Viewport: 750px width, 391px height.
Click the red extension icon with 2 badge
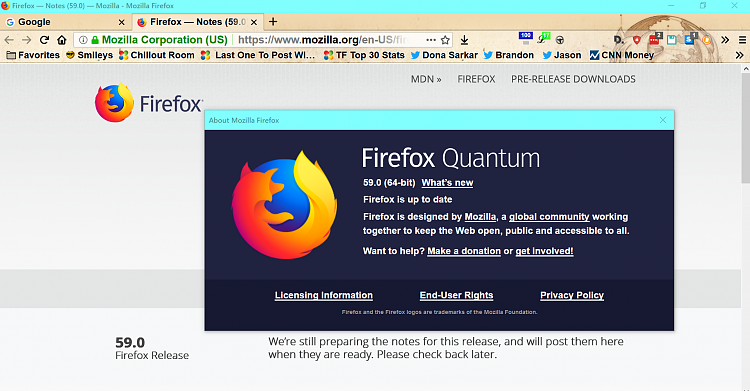click(655, 39)
